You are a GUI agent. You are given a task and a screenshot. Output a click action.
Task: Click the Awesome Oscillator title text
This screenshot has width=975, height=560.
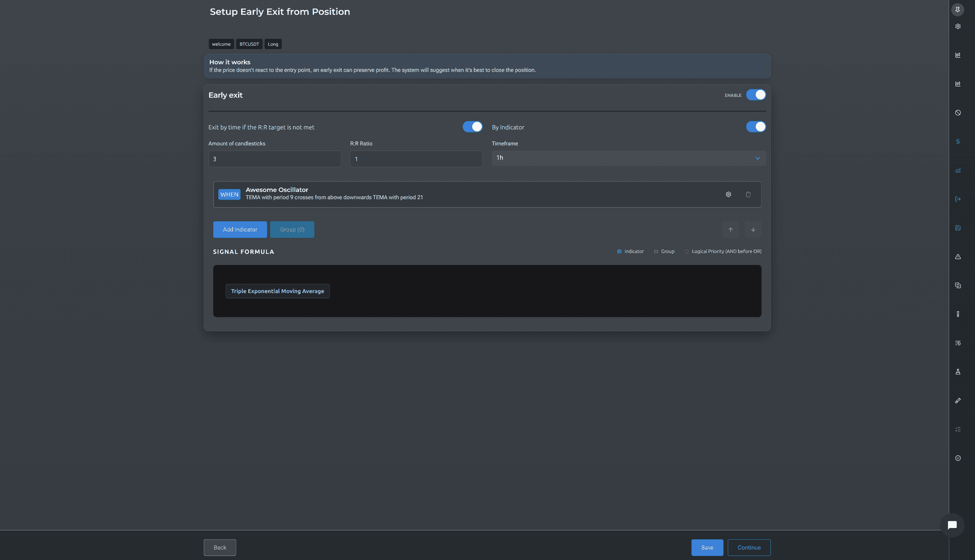[277, 190]
